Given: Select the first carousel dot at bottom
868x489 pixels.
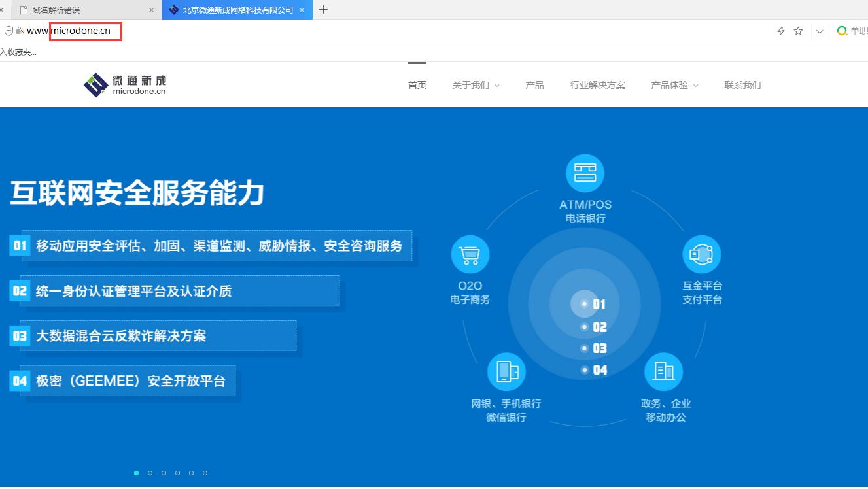Looking at the screenshot, I should 137,473.
